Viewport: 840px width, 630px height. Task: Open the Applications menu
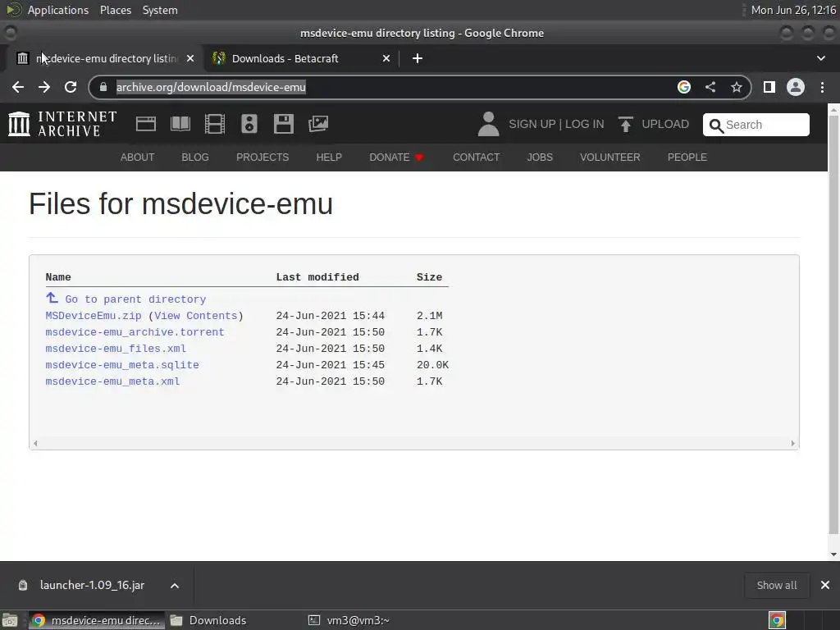[x=58, y=10]
